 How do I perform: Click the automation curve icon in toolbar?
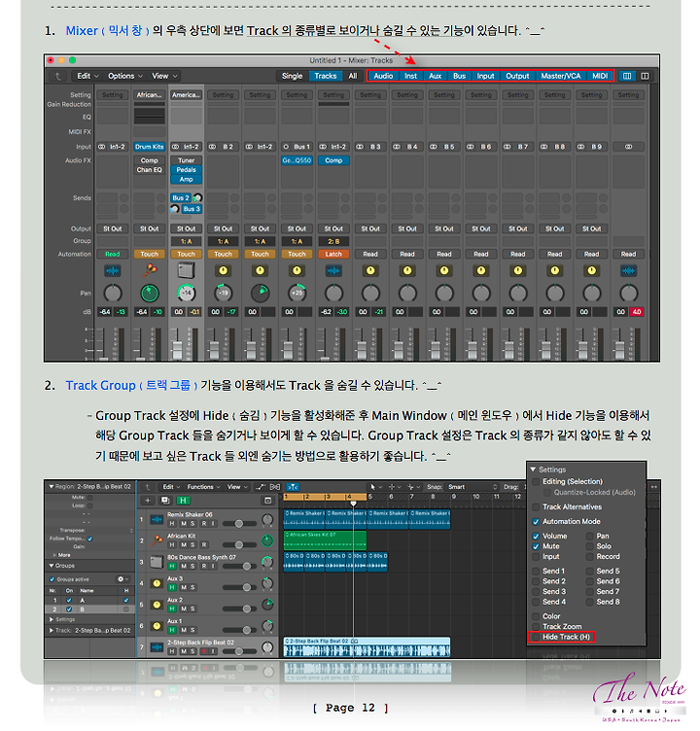(x=261, y=487)
